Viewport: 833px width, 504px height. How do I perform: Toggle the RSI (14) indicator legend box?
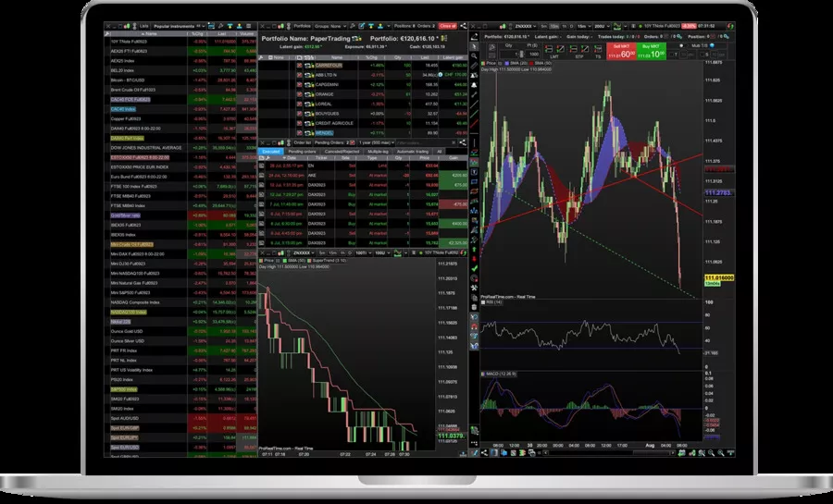click(483, 302)
